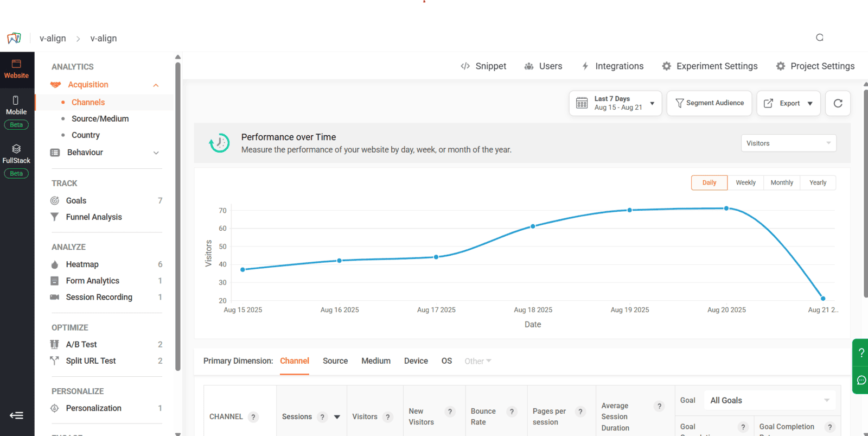Open the All Goals dropdown
This screenshot has height=436, width=868.
[x=769, y=401]
